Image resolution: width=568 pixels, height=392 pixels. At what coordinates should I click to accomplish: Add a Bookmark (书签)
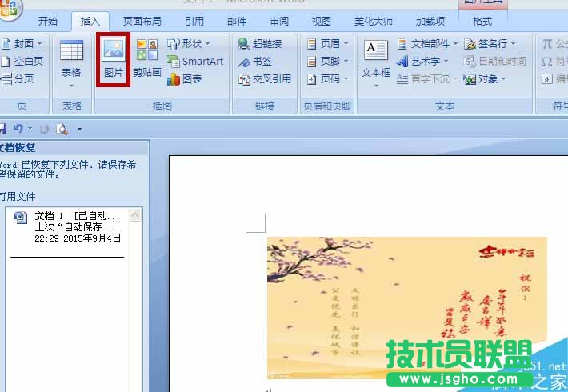pos(255,62)
